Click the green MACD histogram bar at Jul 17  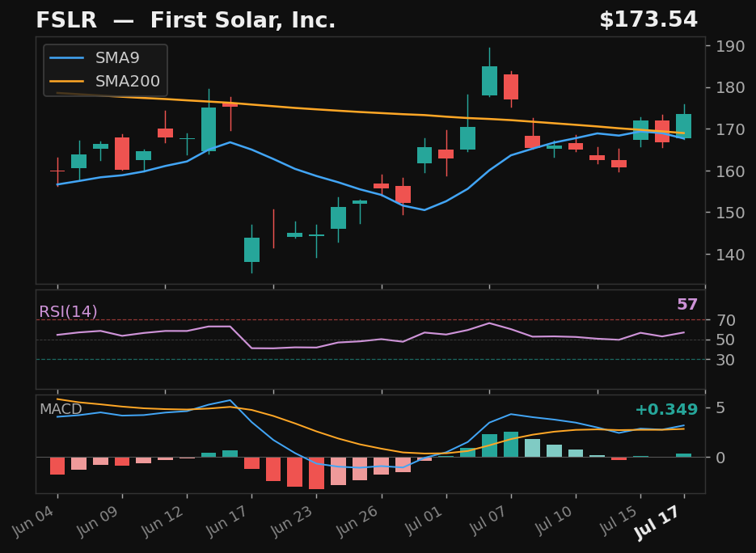pos(684,456)
